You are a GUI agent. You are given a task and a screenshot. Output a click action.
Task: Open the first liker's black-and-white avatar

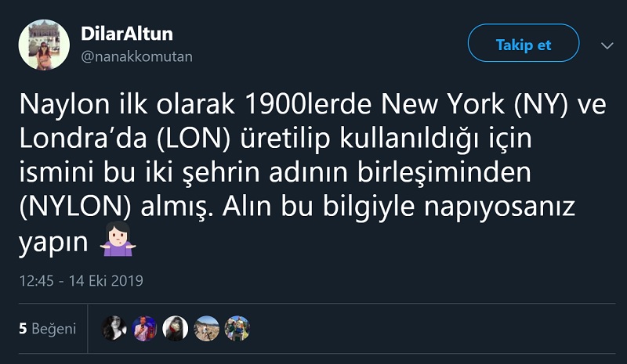click(114, 329)
